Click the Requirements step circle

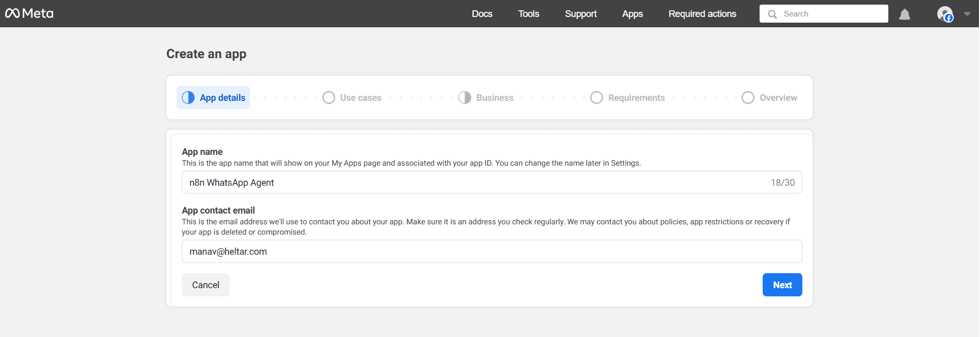click(x=596, y=98)
